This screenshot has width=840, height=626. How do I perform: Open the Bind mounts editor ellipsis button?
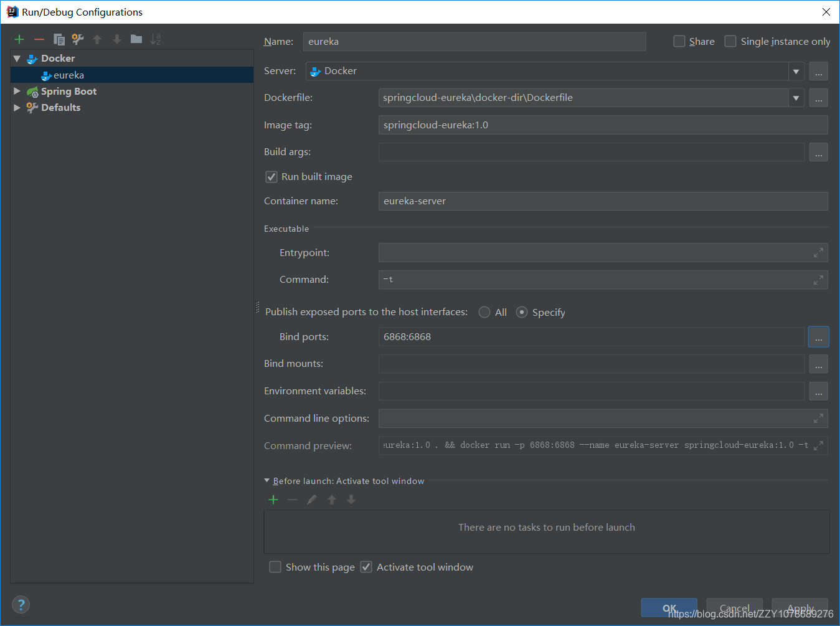818,364
